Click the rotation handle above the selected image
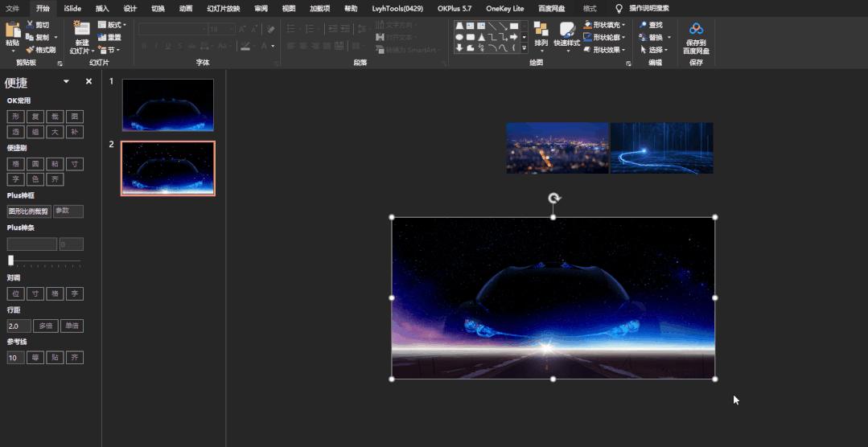Viewport: 868px width, 447px height. pyautogui.click(x=553, y=199)
